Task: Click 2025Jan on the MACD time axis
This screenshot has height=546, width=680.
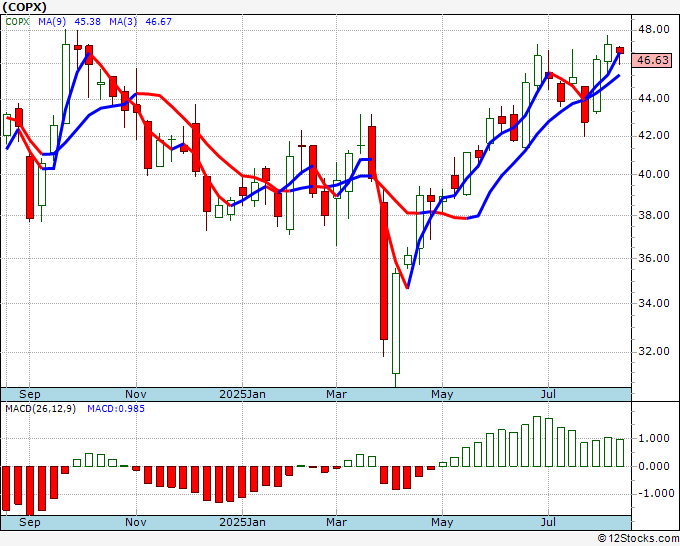Action: click(x=242, y=522)
